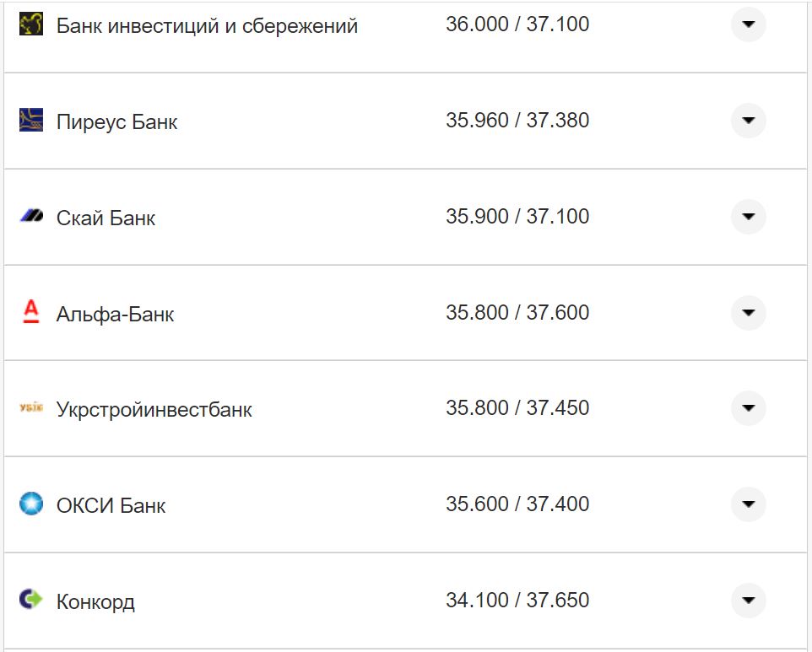812x652 pixels.
Task: Expand the Скай Банк row arrow
Action: tap(748, 217)
